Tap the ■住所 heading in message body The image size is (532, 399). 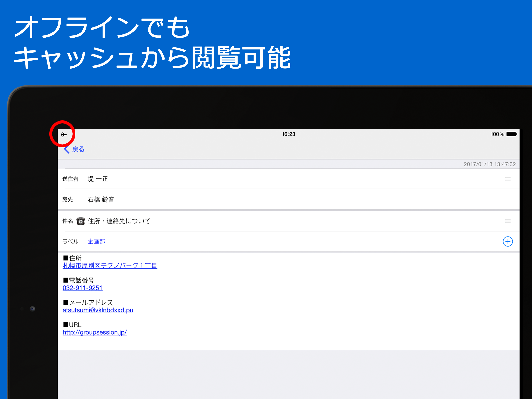point(72,258)
